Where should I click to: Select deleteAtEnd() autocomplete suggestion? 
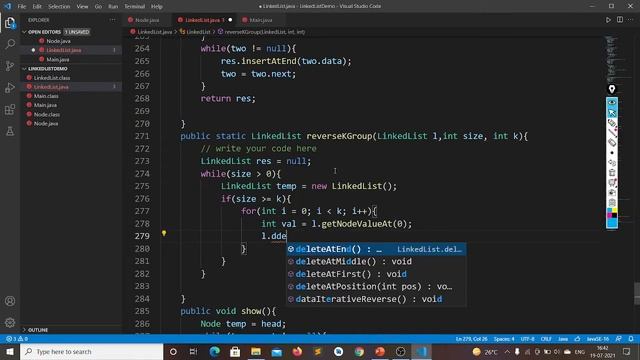pyautogui.click(x=376, y=249)
